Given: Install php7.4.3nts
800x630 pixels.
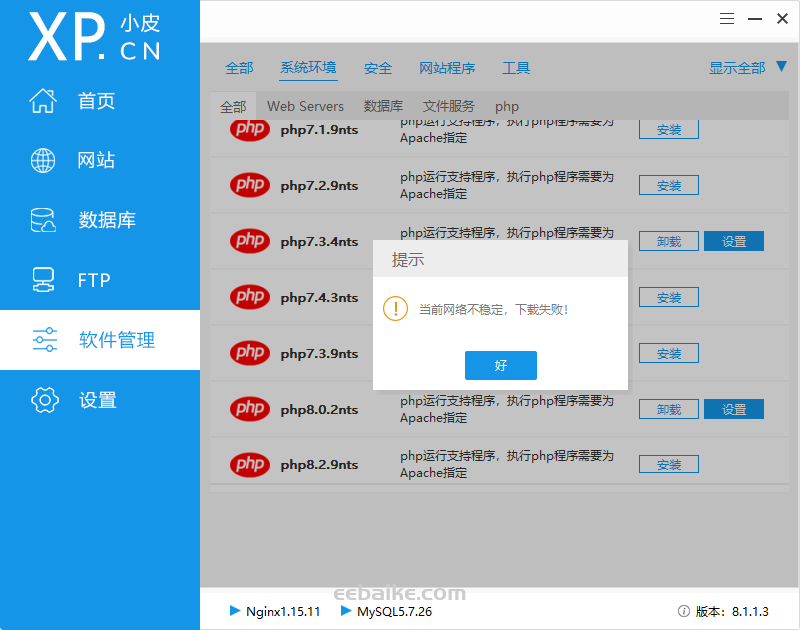Looking at the screenshot, I should click(669, 297).
